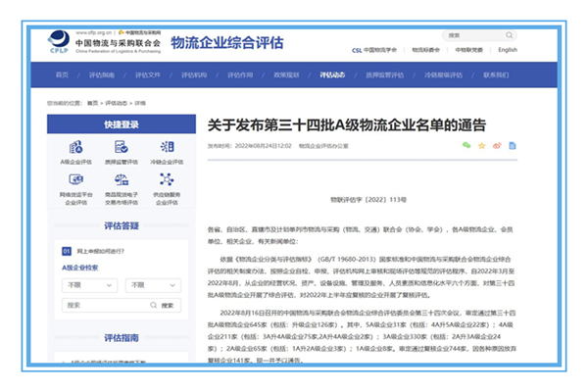
Task: Click 中国物流学会 link in header
Action: (376, 49)
